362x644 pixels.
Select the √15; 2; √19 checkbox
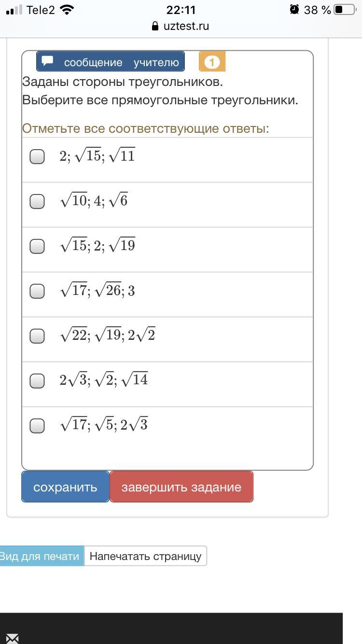click(37, 246)
